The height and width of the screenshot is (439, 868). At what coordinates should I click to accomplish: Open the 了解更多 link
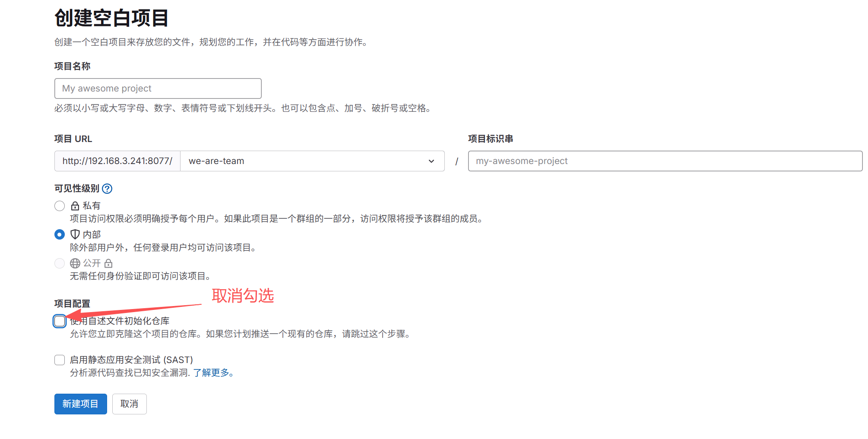pyautogui.click(x=212, y=373)
